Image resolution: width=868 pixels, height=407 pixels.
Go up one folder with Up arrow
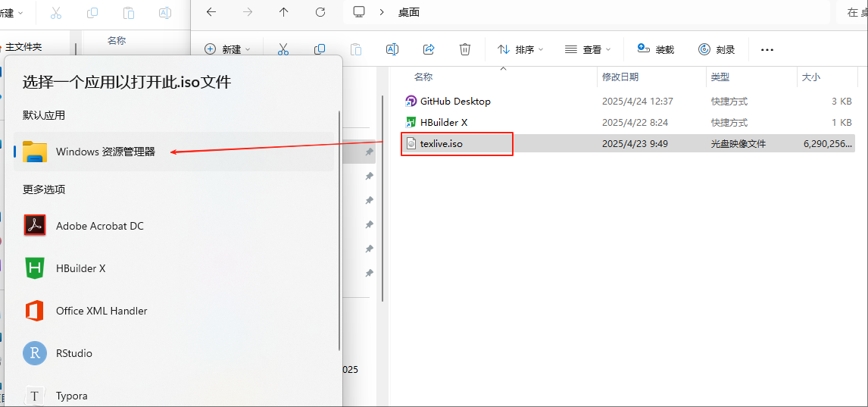pyautogui.click(x=284, y=12)
